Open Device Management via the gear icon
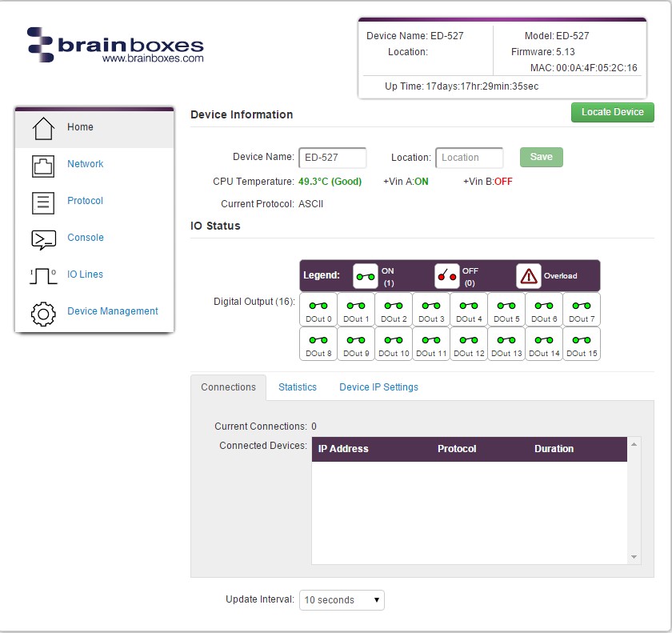The width and height of the screenshot is (672, 633). point(43,314)
